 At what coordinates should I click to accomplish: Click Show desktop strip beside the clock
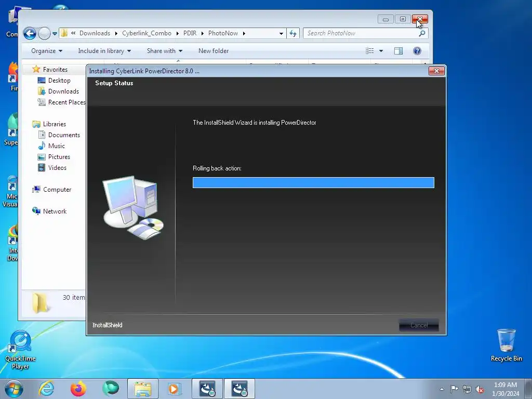528,389
